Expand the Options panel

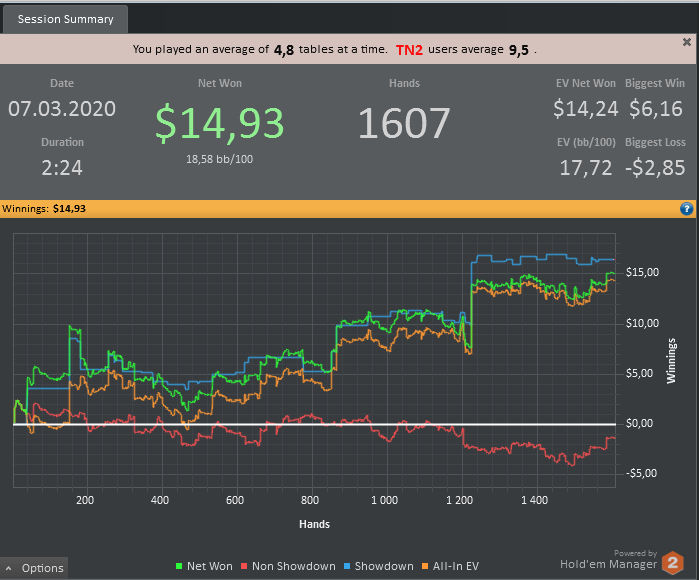coord(34,568)
